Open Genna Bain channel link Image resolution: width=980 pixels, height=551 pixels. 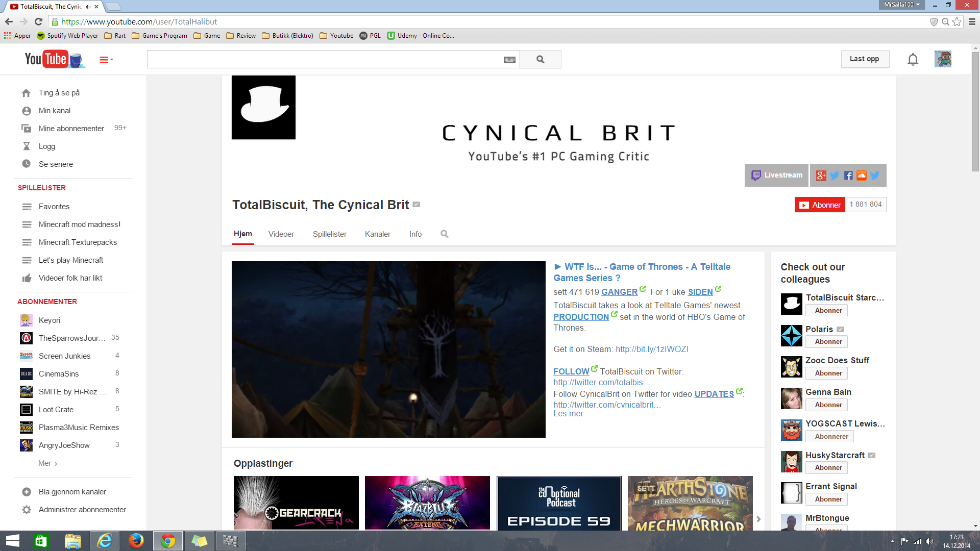click(828, 392)
